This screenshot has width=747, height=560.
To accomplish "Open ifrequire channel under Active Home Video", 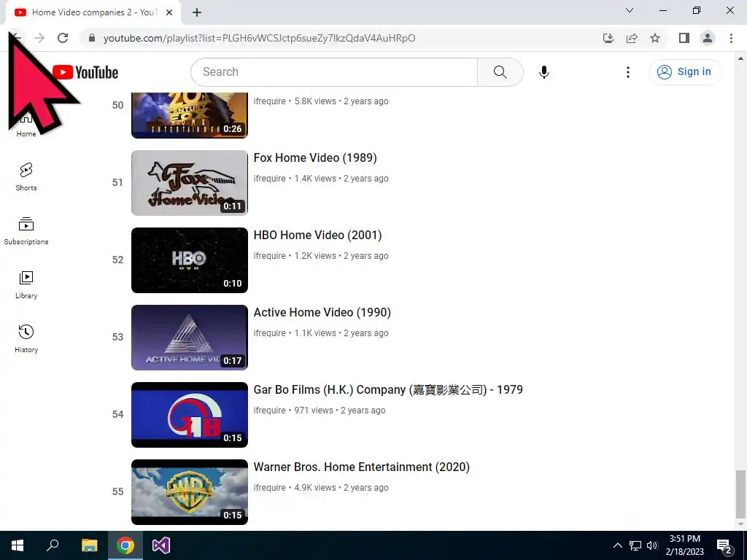I will [x=269, y=332].
